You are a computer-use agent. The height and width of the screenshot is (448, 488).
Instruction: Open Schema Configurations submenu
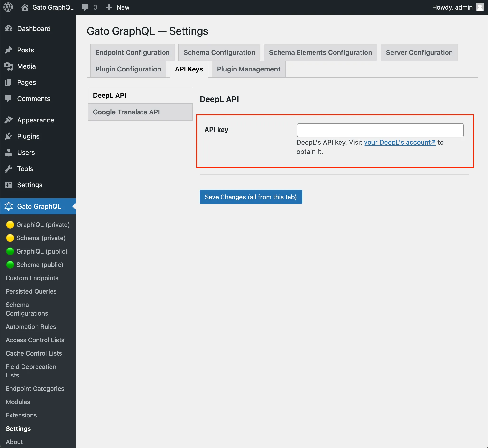tap(27, 309)
